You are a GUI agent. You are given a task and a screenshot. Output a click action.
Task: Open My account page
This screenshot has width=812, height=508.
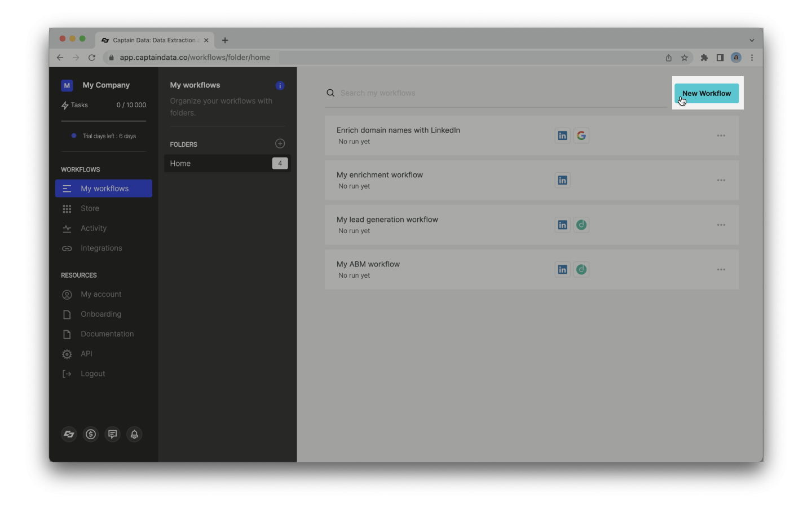(x=104, y=294)
